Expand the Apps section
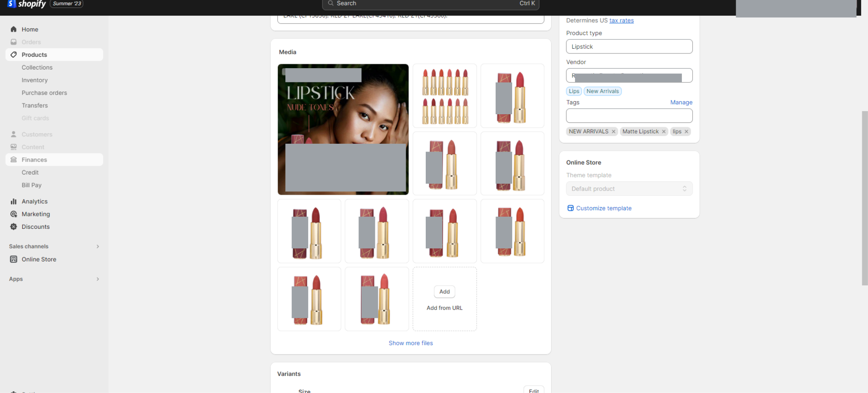 click(98, 279)
